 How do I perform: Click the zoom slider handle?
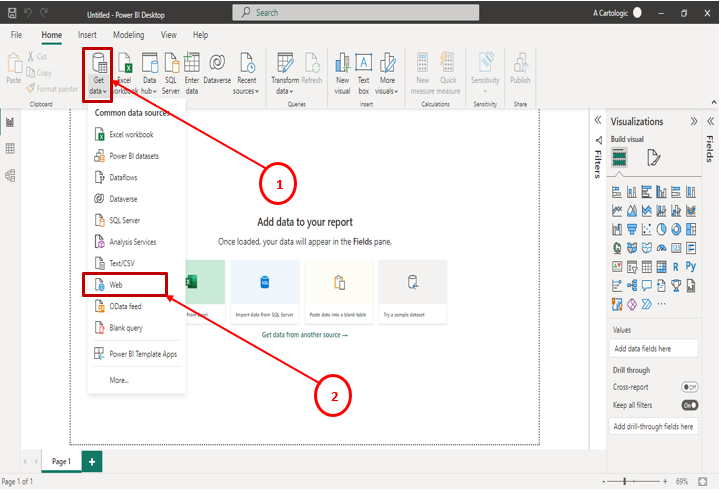pyautogui.click(x=624, y=482)
